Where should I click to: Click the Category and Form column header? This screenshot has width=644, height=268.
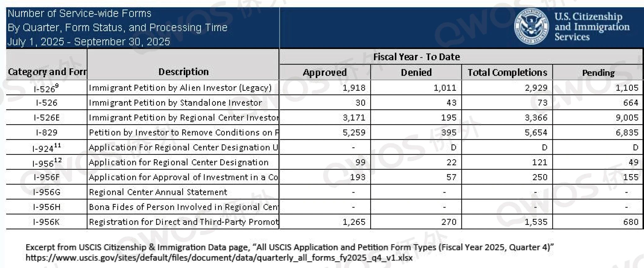click(x=47, y=72)
